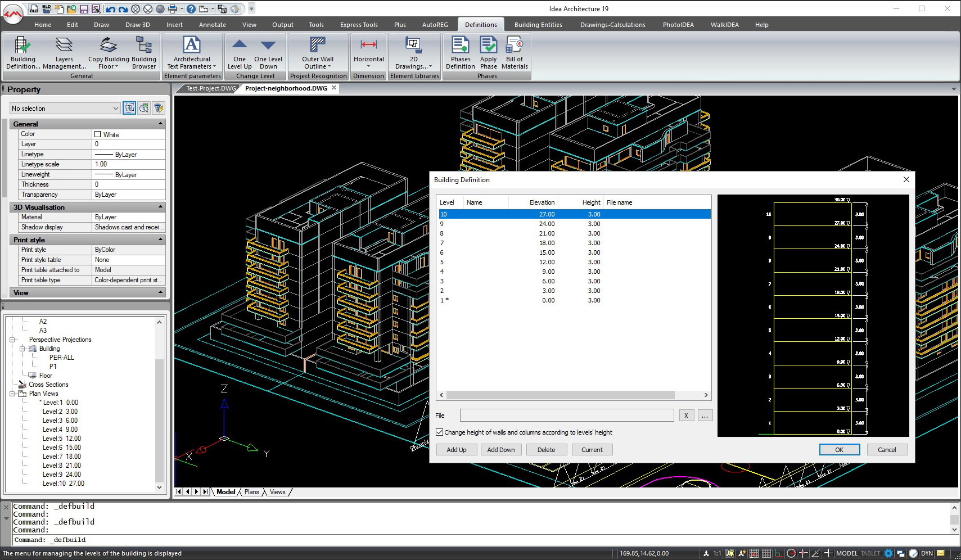Click the ortho mode icon in status bar

tap(778, 553)
